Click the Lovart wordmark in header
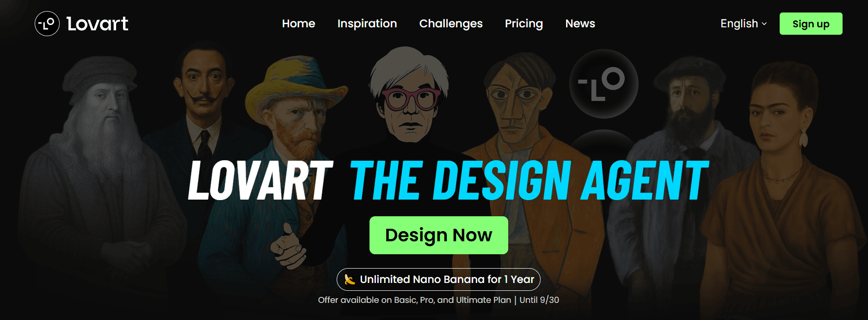 [98, 24]
